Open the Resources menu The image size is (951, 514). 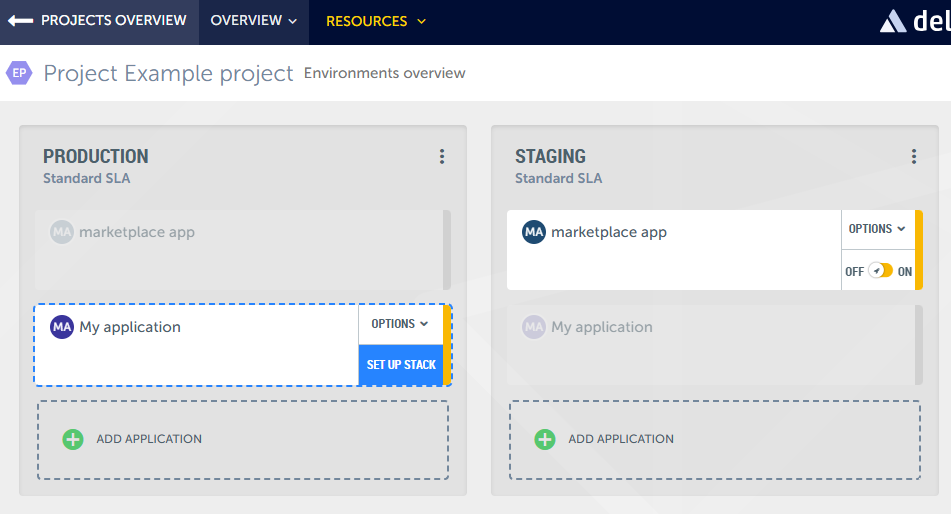(376, 21)
